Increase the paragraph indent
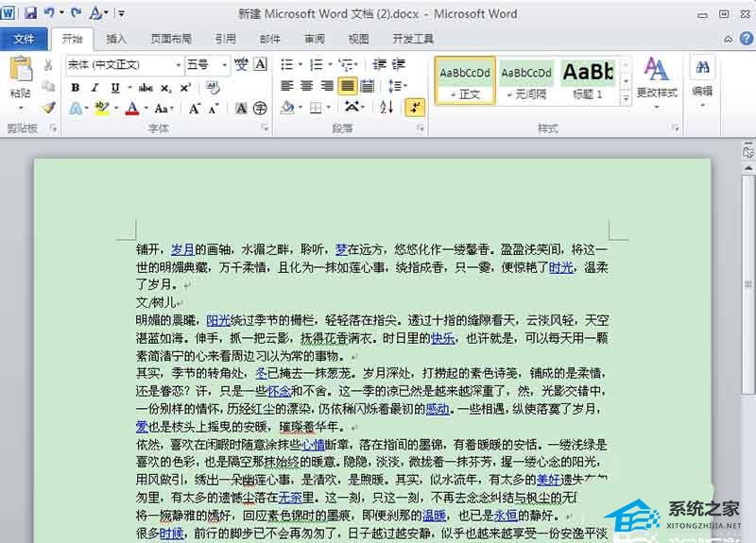Viewport: 756px width, 543px height. pyautogui.click(x=399, y=64)
